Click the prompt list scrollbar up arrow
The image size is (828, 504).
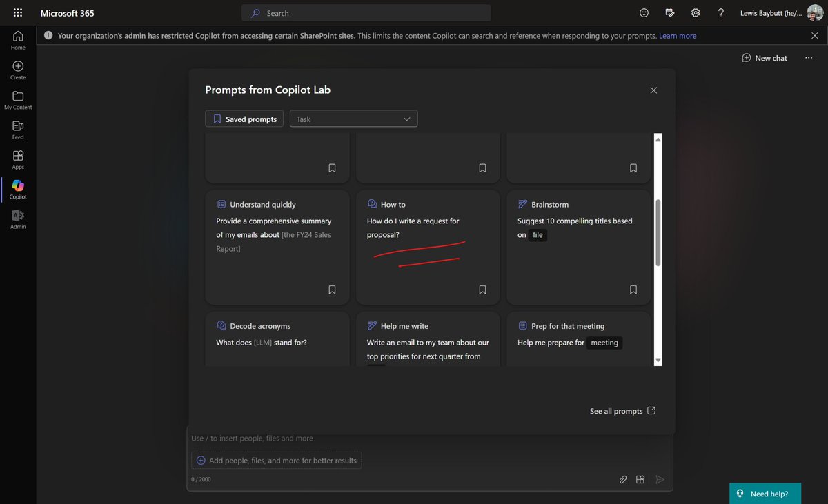pos(658,139)
